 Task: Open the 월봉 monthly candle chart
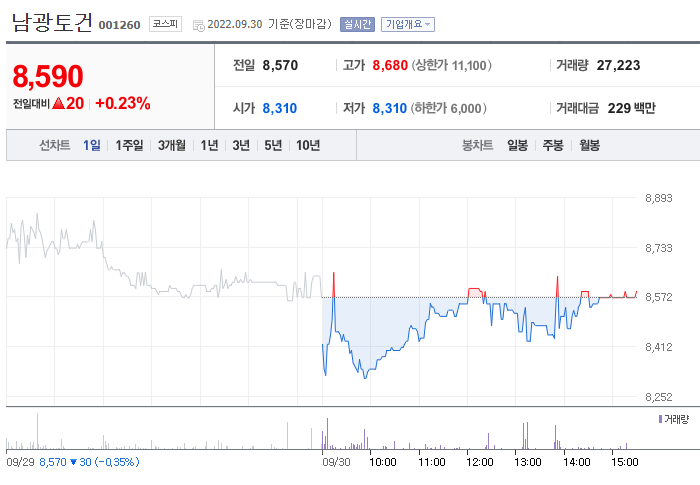589,145
